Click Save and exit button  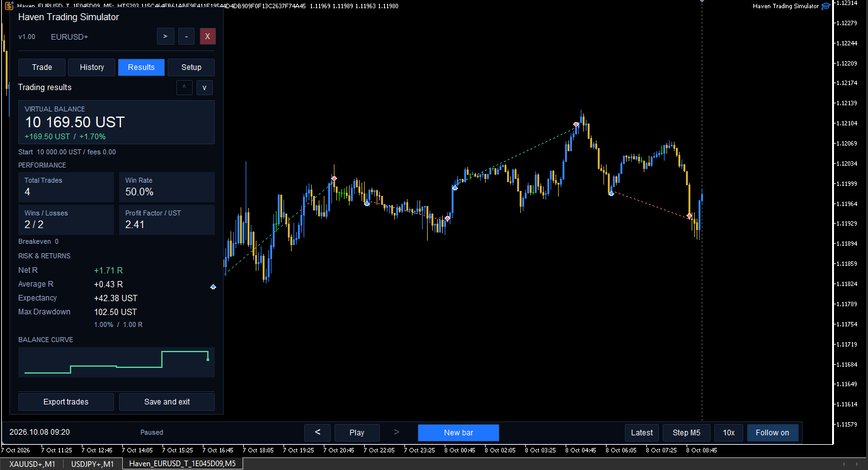(x=167, y=402)
